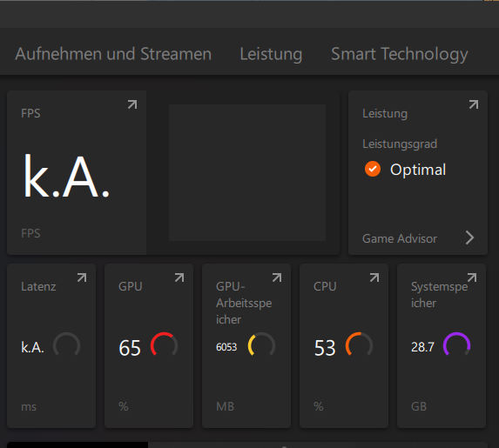
Task: Click the large k.A. FPS value
Action: point(66,177)
